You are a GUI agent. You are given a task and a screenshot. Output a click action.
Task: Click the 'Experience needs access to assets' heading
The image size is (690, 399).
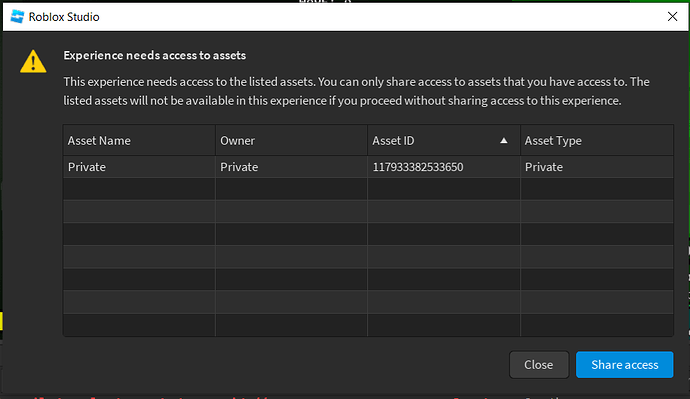point(154,55)
